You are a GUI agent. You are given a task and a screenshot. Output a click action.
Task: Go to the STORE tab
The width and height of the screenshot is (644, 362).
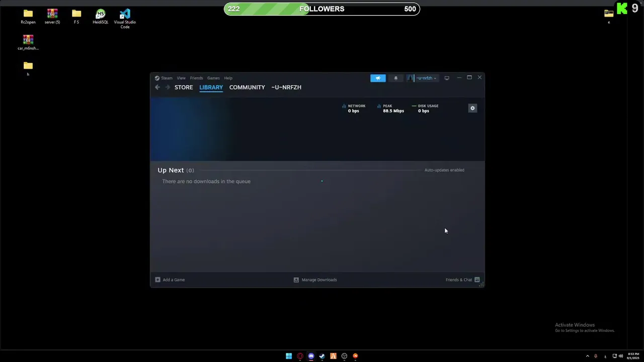pyautogui.click(x=184, y=87)
